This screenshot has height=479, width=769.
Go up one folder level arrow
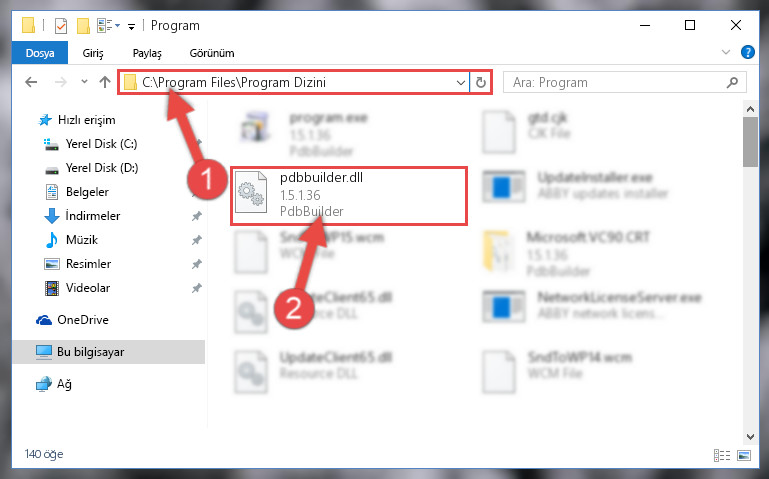[x=104, y=82]
